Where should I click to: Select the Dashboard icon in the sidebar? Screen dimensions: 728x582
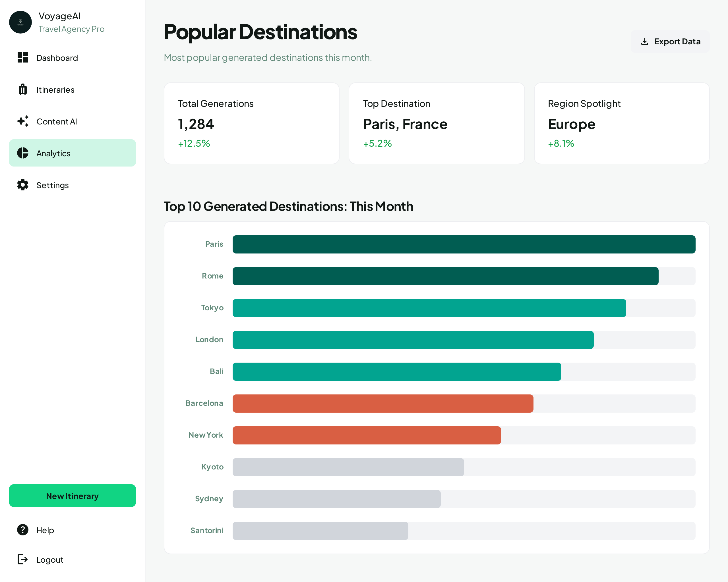click(x=22, y=58)
